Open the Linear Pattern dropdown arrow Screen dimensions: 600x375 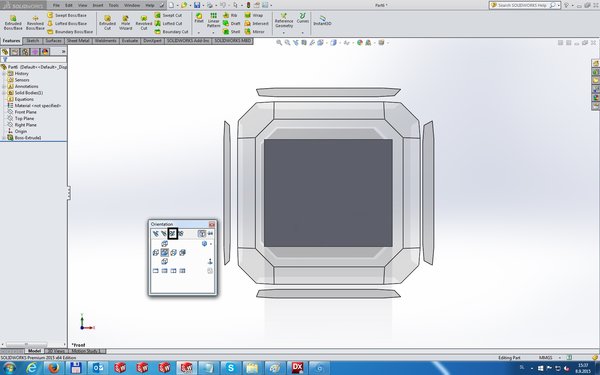213,33
